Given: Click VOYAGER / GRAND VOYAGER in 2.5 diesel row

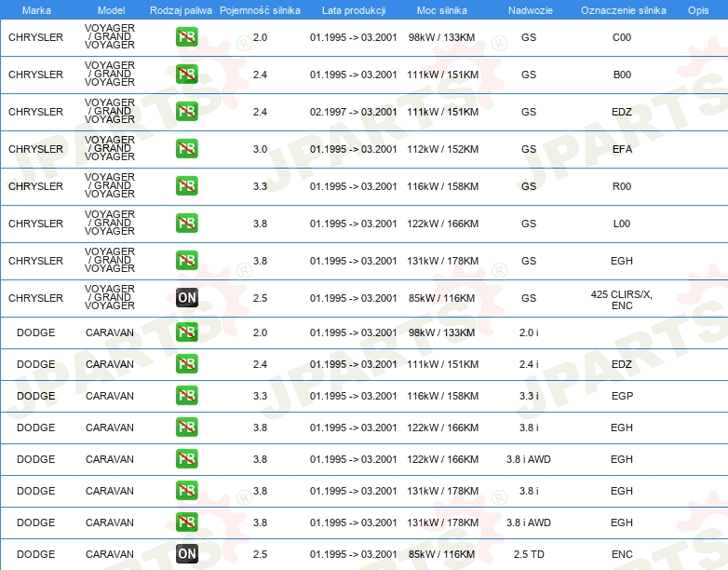Looking at the screenshot, I should tap(110, 297).
